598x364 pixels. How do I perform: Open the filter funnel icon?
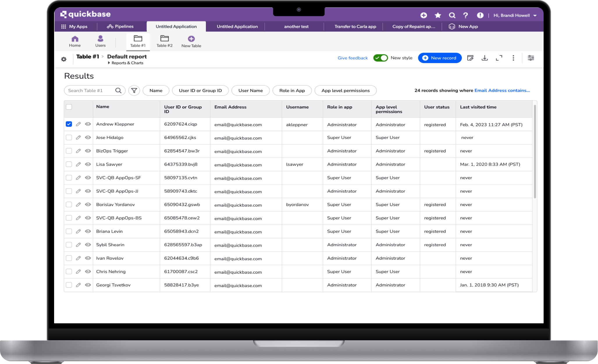pyautogui.click(x=134, y=91)
